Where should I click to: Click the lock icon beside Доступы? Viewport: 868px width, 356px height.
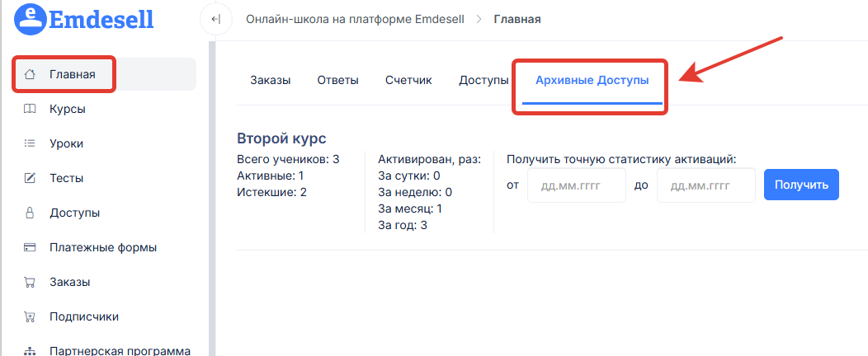[x=30, y=213]
